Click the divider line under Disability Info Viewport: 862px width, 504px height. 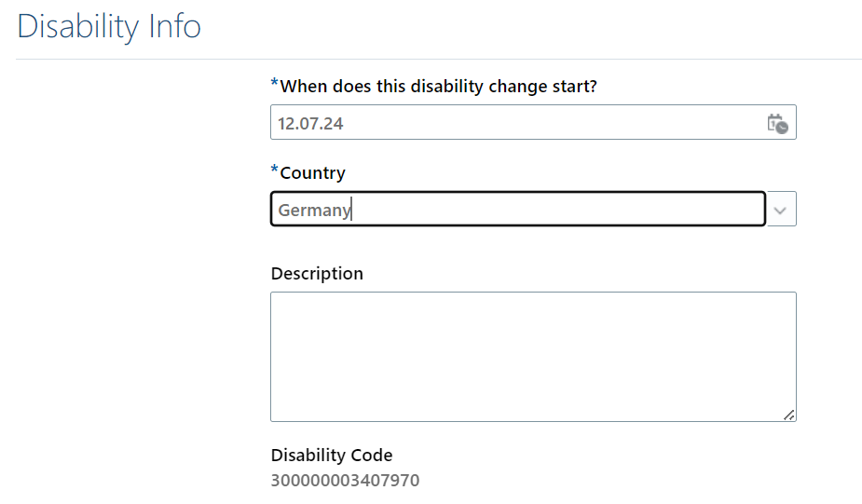click(x=439, y=59)
